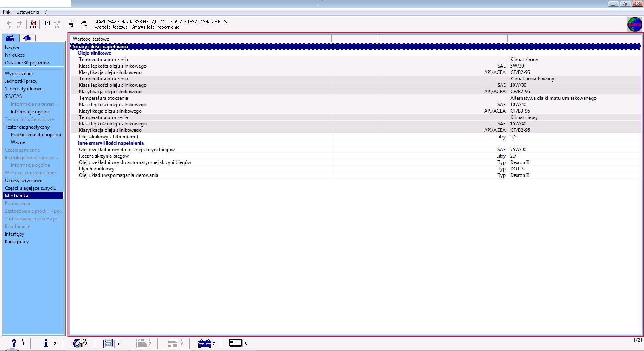This screenshot has height=351, width=644.
Task: Click the document page toolbar icon
Action: pyautogui.click(x=70, y=24)
